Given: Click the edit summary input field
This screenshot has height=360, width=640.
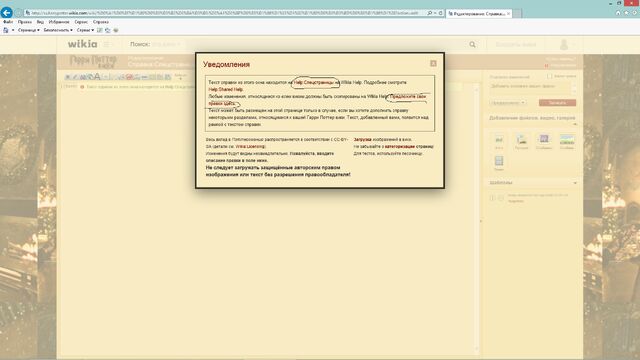Looking at the screenshot, I should click(530, 87).
